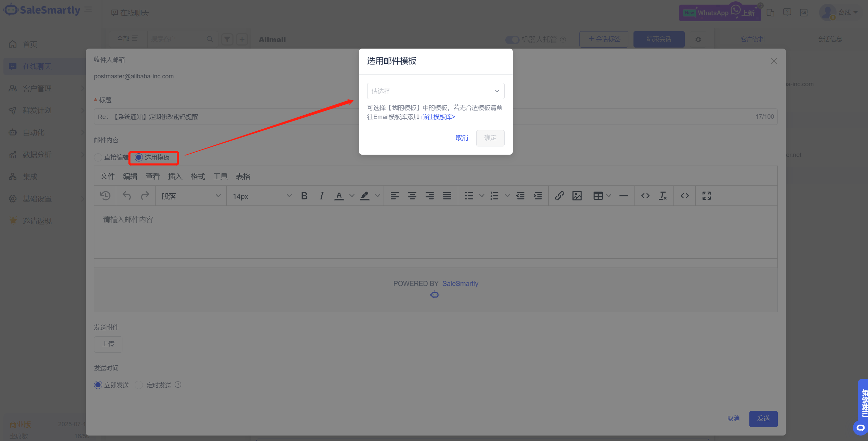Open the 插入 editor menu
This screenshot has width=868, height=441.
pyautogui.click(x=175, y=177)
